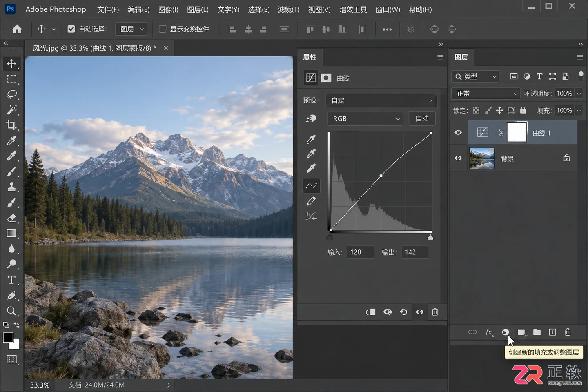Choose the draw-curve pencil mode
The width and height of the screenshot is (588, 392).
click(x=311, y=201)
